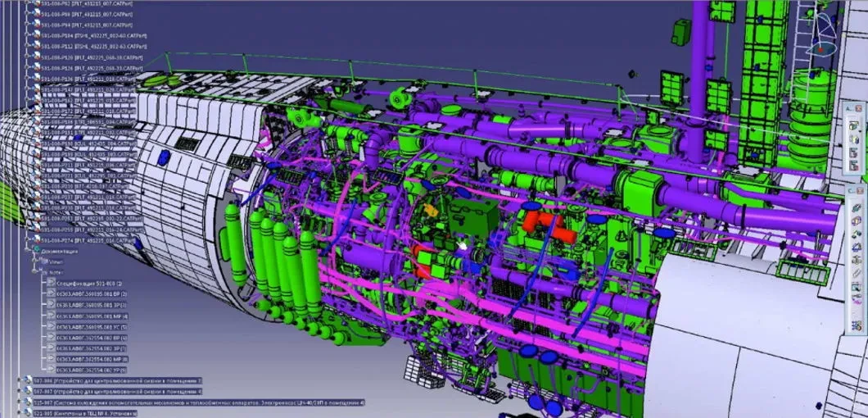The image size is (868, 418).
Task: Expand the 507-006 assembly node
Action: point(20,381)
